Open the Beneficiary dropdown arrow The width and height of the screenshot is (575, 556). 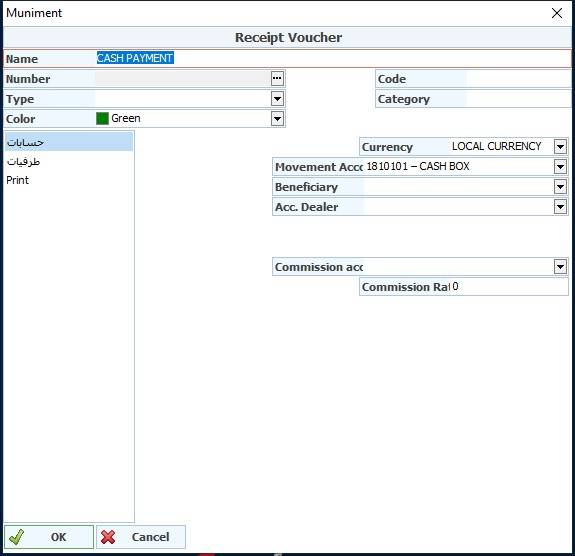[x=560, y=187]
